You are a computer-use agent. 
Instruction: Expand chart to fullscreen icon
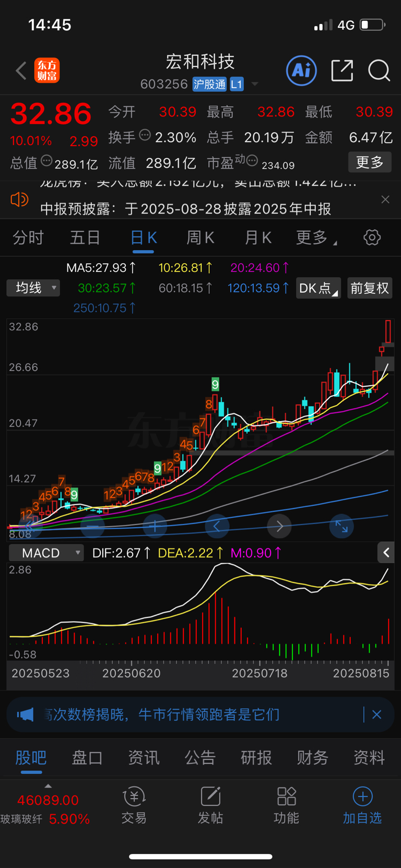(341, 526)
